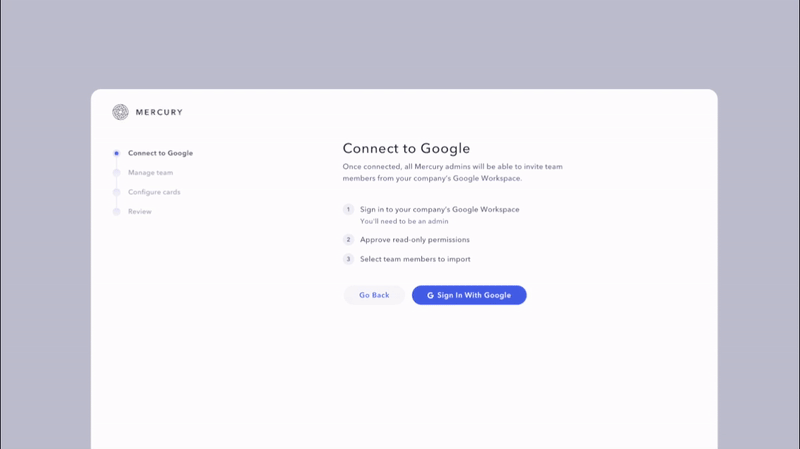Click the Connect to Google page heading
The width and height of the screenshot is (800, 449).
point(406,149)
